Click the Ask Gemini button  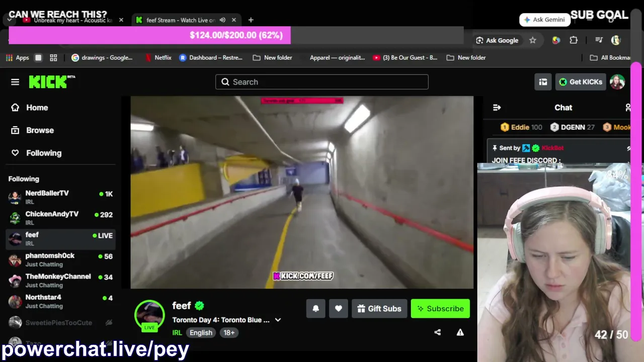coord(545,20)
